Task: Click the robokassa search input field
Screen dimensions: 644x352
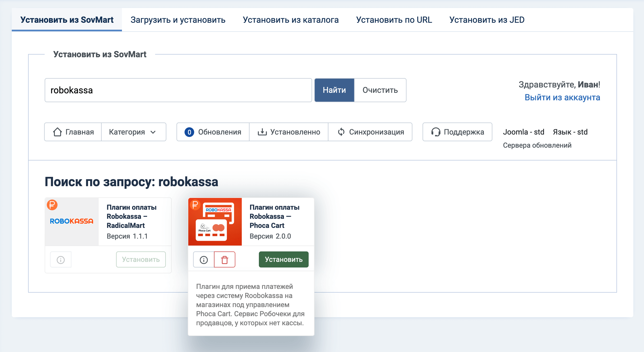Action: pyautogui.click(x=178, y=90)
